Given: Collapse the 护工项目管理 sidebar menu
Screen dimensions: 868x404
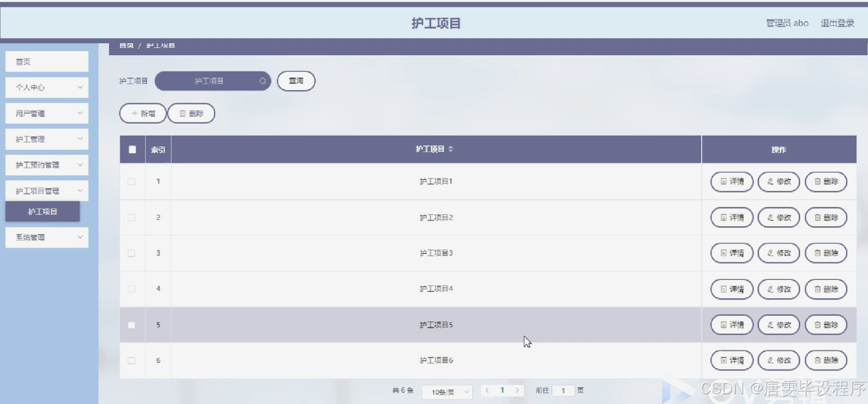Looking at the screenshot, I should pyautogui.click(x=47, y=191).
